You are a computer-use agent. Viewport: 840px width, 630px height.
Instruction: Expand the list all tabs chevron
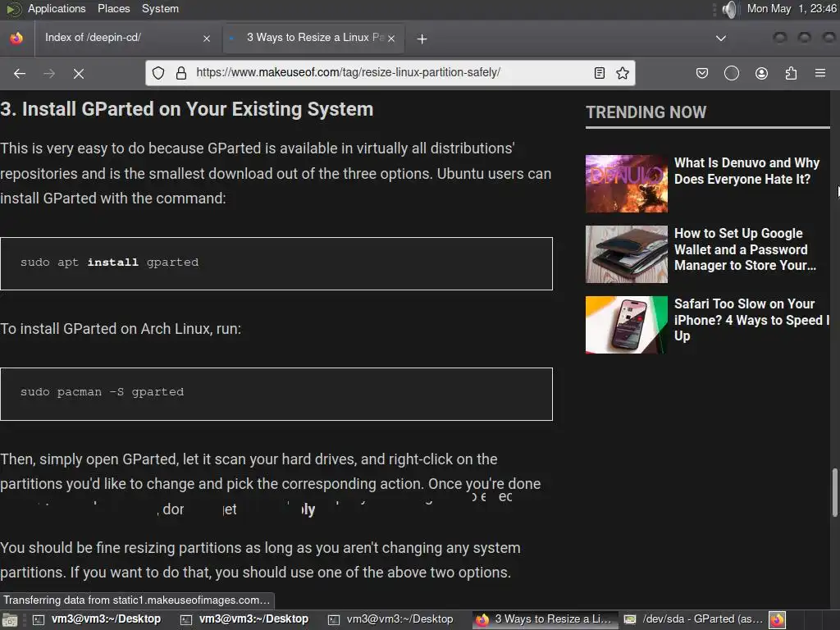pyautogui.click(x=721, y=38)
